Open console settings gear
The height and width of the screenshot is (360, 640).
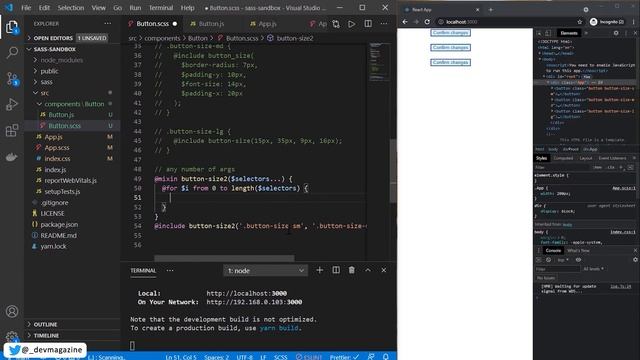(x=635, y=260)
